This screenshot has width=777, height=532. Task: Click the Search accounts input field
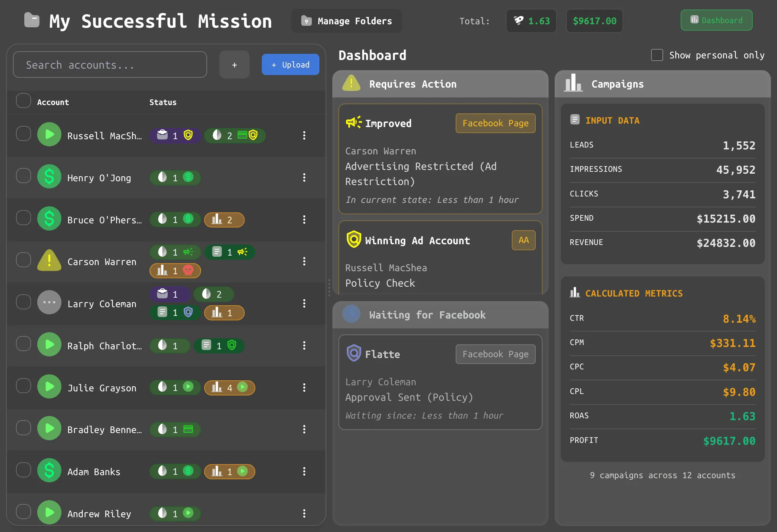pos(109,64)
